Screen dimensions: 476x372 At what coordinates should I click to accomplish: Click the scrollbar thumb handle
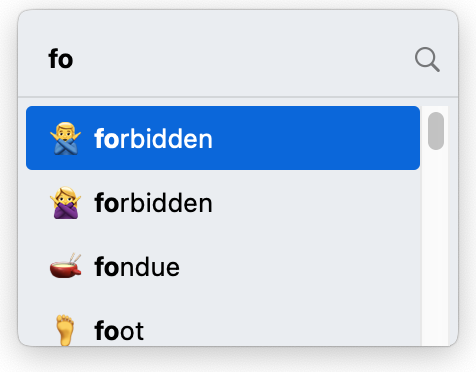436,131
